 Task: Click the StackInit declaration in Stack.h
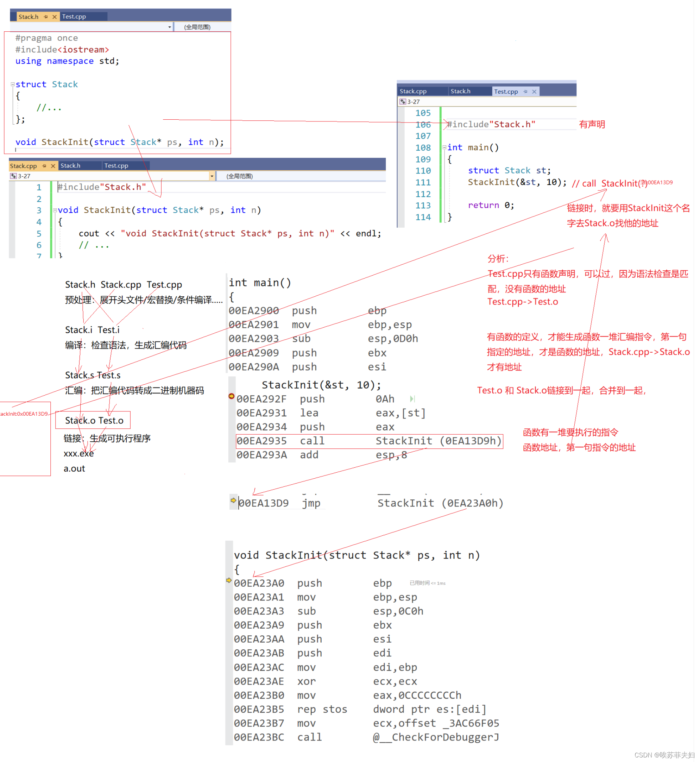pos(119,142)
